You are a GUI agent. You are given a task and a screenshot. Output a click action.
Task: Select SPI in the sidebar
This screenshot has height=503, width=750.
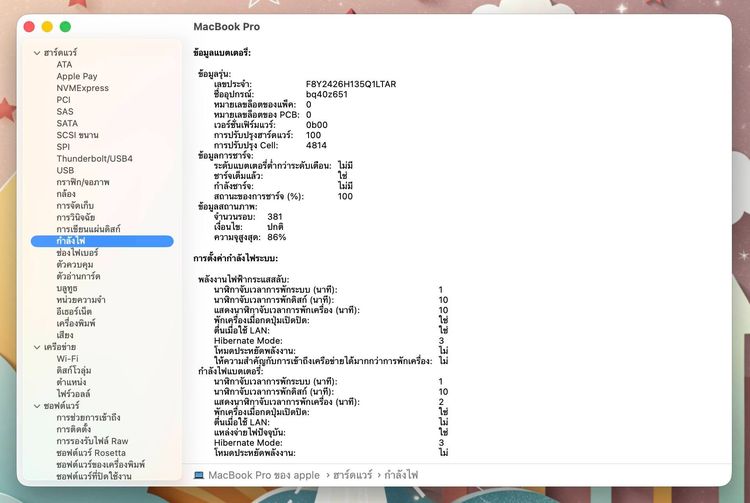pos(63,147)
